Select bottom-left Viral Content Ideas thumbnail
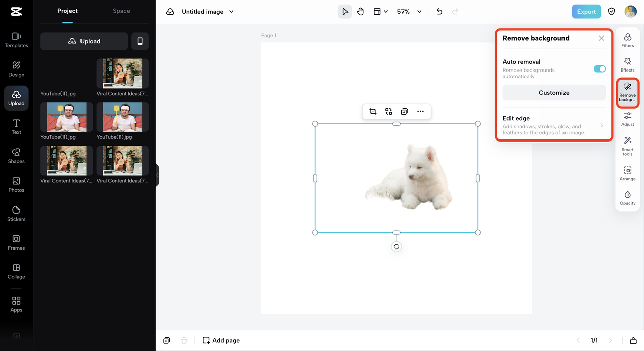644x351 pixels. pos(66,161)
